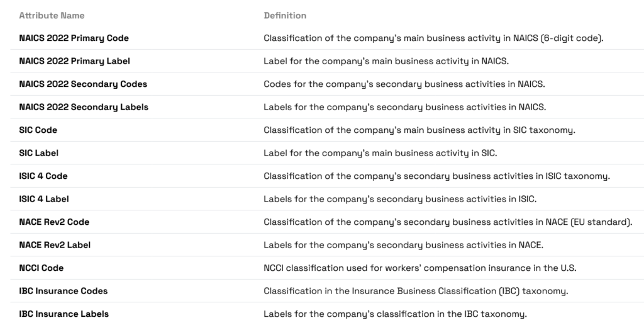The image size is (644, 325).
Task: Click the definition mentioning workers' compensation insurance
Action: [419, 268]
